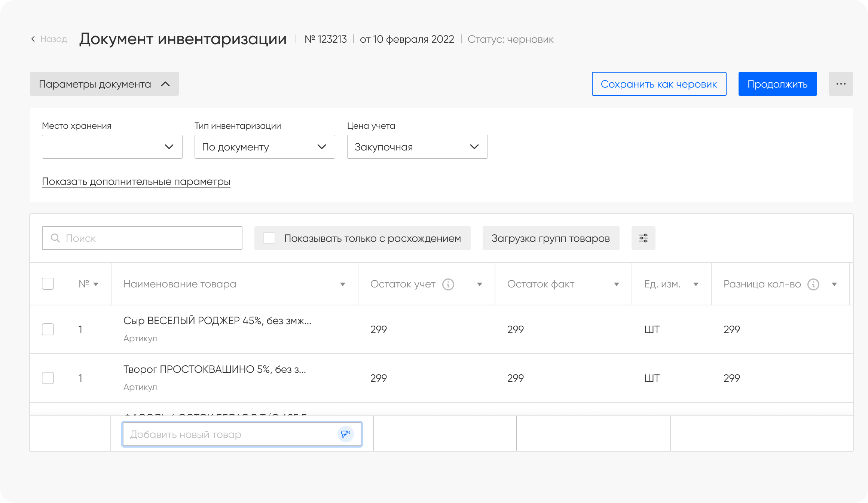Click Остаток учет value in Сыр row

379,329
